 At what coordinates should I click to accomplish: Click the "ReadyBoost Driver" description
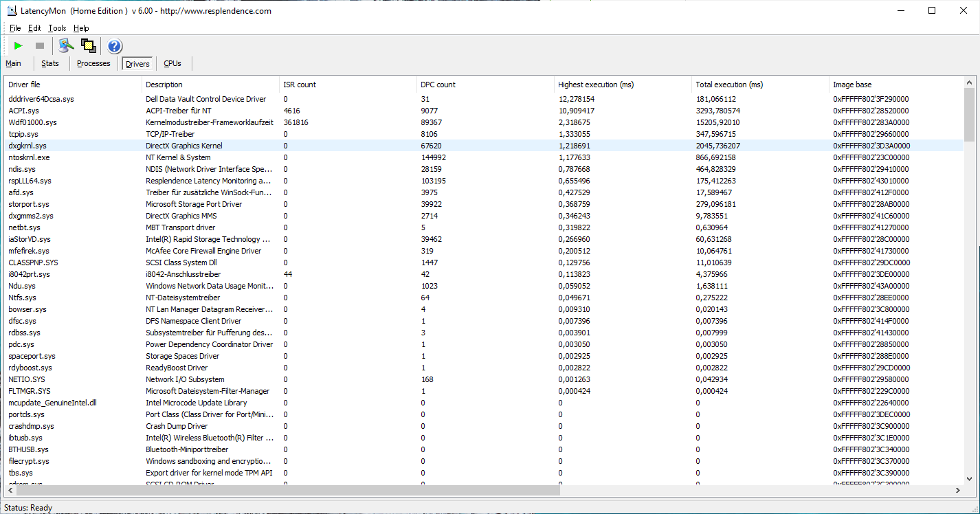tap(176, 368)
